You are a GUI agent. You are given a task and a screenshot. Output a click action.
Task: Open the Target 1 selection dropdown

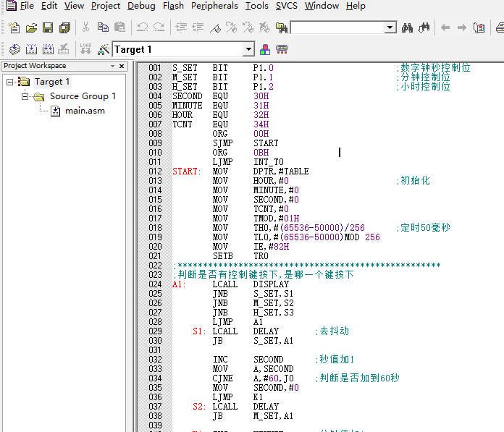click(x=248, y=49)
